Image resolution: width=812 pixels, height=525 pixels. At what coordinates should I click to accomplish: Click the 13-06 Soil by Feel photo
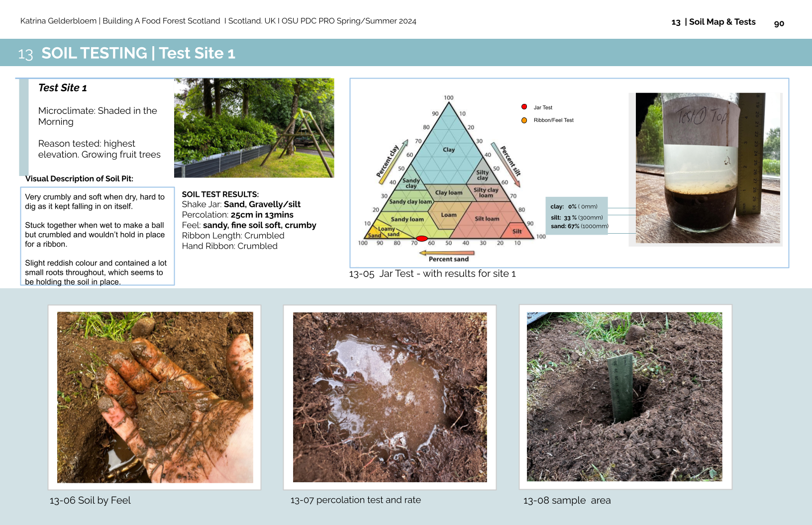(155, 397)
